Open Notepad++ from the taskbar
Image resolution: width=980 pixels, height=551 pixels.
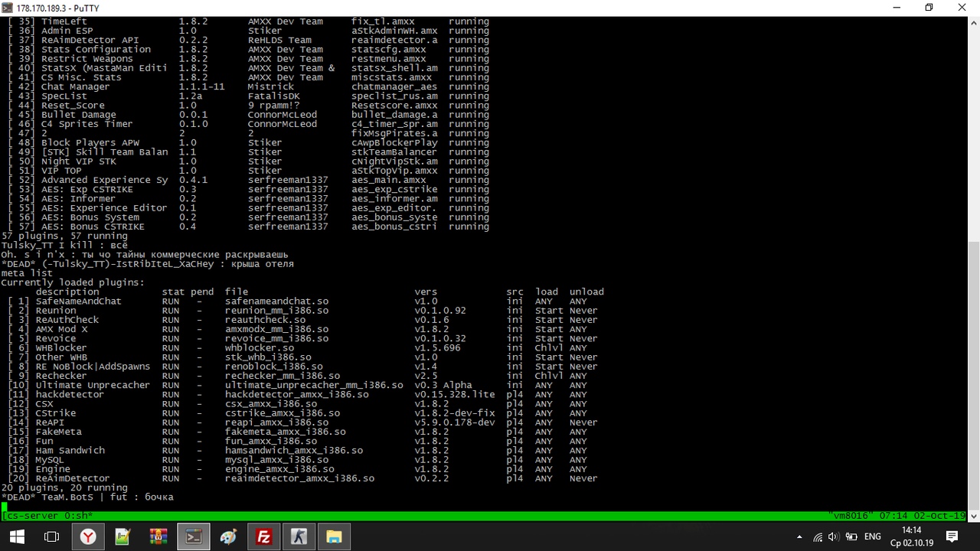point(122,537)
